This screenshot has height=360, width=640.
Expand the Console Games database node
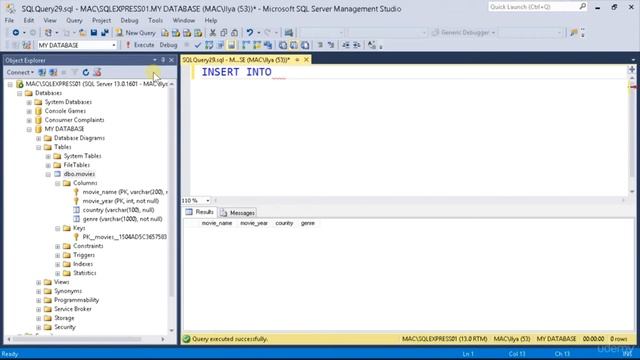click(29, 111)
